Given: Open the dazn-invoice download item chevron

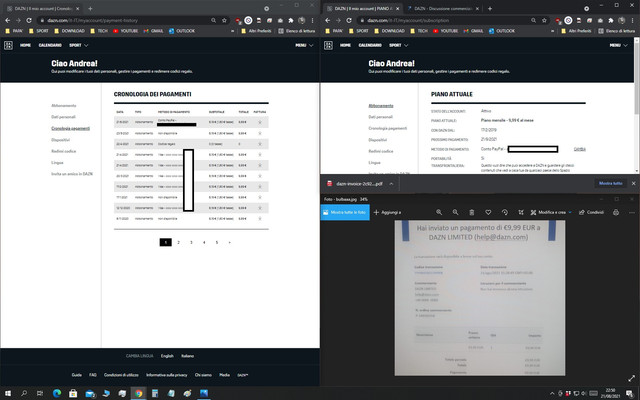Looking at the screenshot, I should pyautogui.click(x=391, y=184).
